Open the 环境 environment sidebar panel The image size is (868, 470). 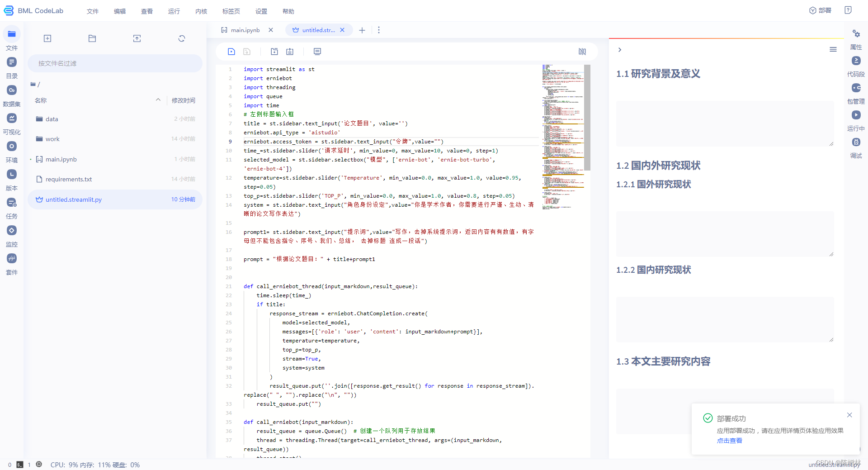[x=12, y=152]
